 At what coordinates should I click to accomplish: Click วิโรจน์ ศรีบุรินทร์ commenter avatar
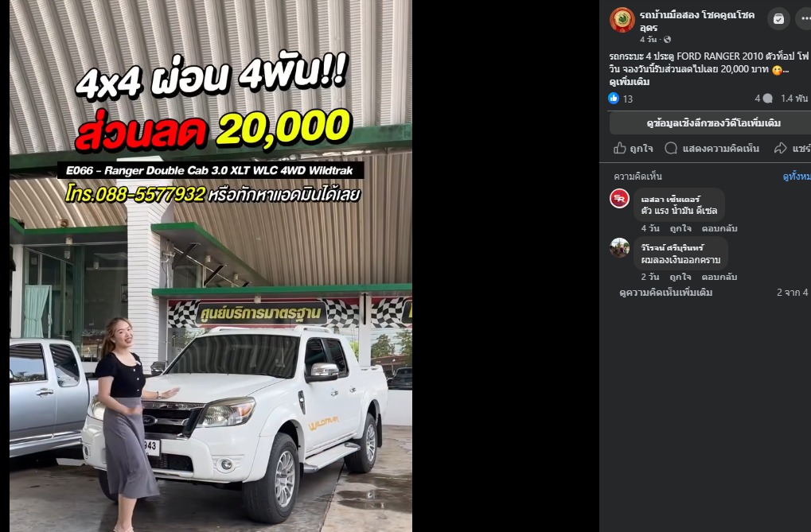[619, 247]
